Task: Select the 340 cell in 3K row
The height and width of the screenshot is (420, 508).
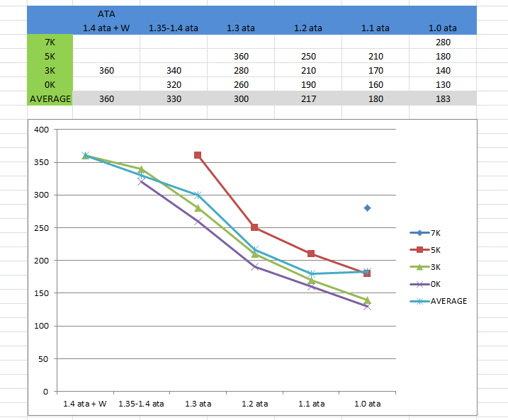Action: pos(174,70)
